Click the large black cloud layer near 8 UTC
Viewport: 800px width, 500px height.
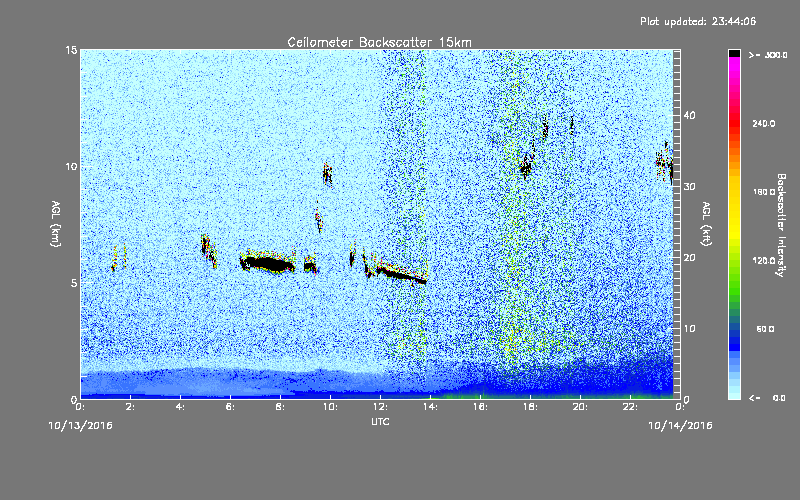[x=268, y=264]
